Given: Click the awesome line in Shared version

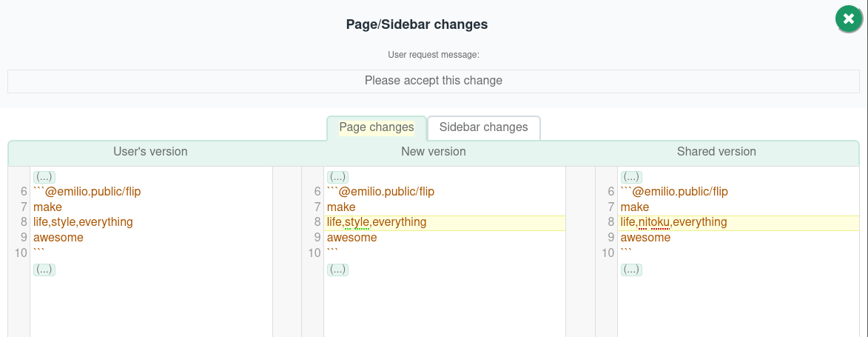Looking at the screenshot, I should click(645, 238).
